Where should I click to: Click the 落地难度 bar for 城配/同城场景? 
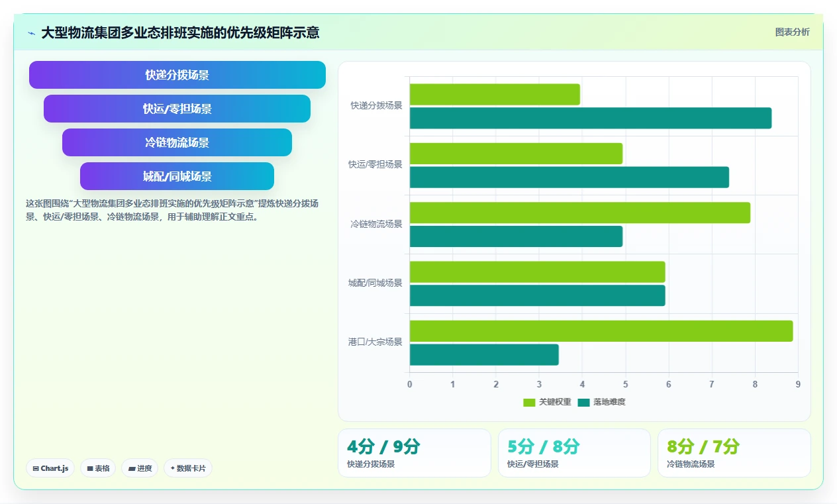[x=538, y=295]
